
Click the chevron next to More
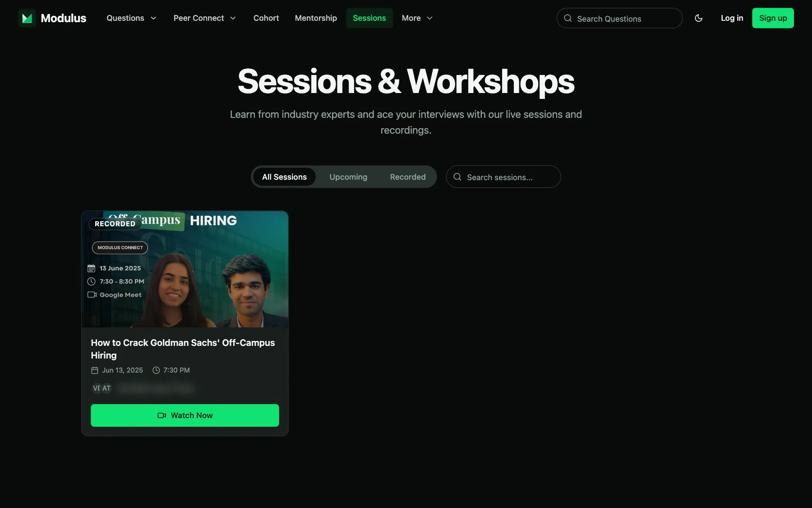pos(429,18)
